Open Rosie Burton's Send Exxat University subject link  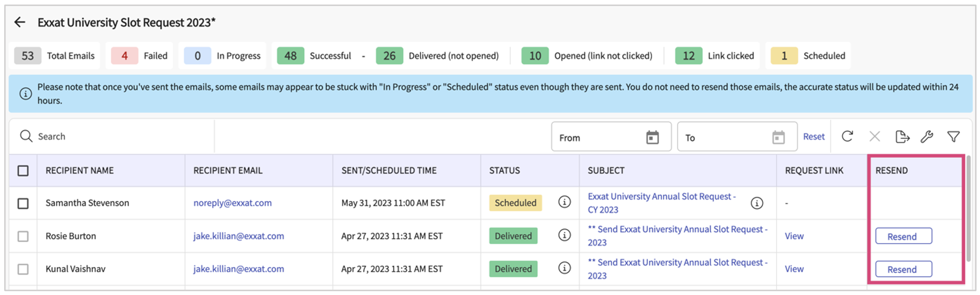coord(678,236)
